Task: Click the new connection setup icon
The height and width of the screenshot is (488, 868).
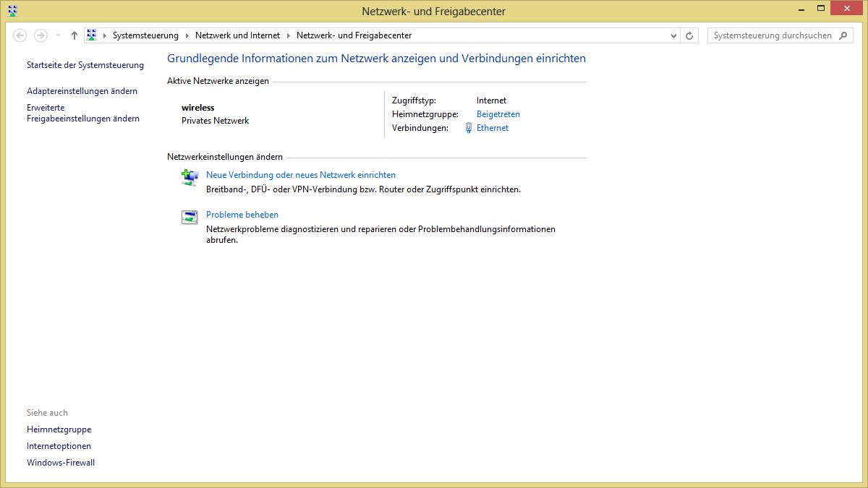Action: click(x=190, y=178)
